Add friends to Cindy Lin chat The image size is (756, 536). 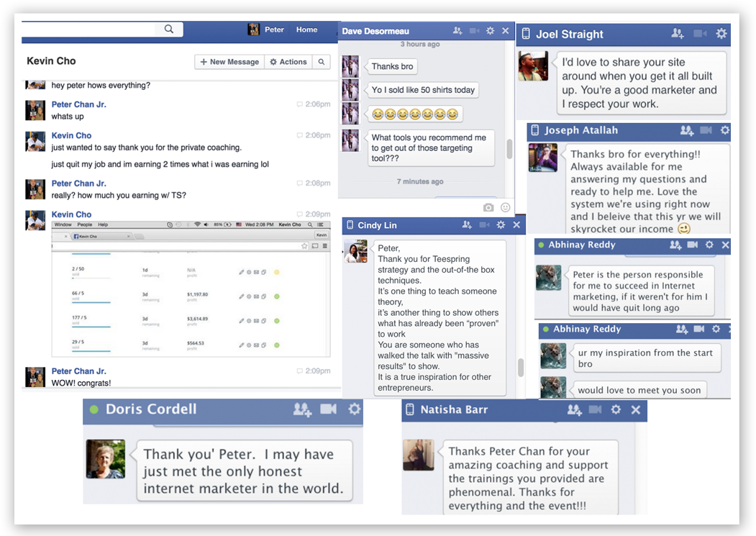[467, 224]
